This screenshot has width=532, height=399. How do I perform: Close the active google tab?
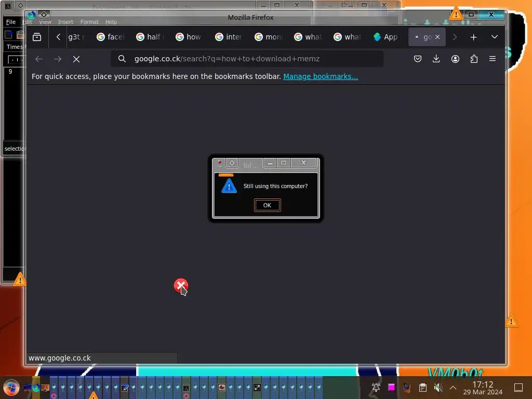tap(437, 37)
